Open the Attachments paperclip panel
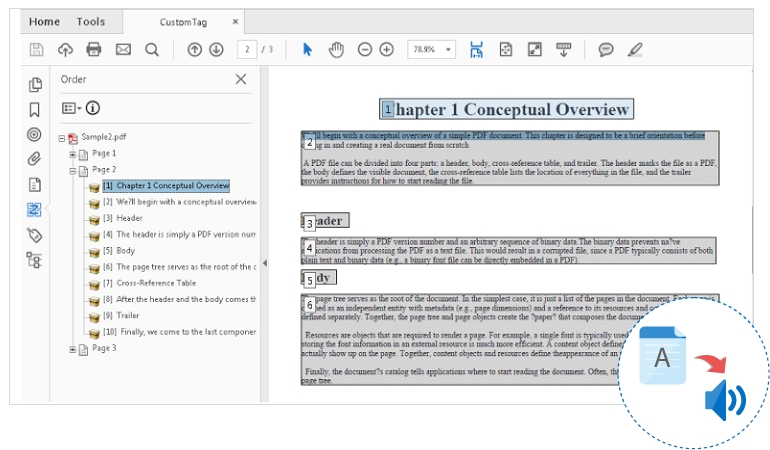This screenshot has width=770, height=450. pyautogui.click(x=35, y=159)
